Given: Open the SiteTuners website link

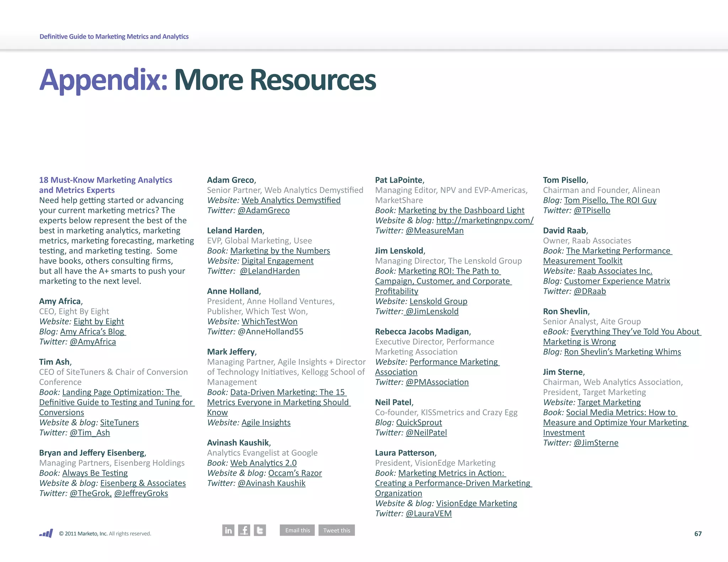Looking at the screenshot, I should tap(119, 422).
